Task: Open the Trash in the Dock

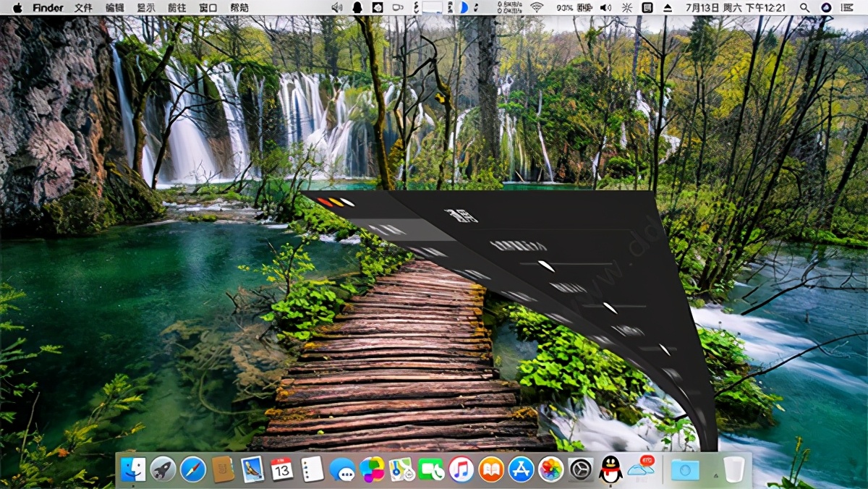Action: pyautogui.click(x=736, y=469)
